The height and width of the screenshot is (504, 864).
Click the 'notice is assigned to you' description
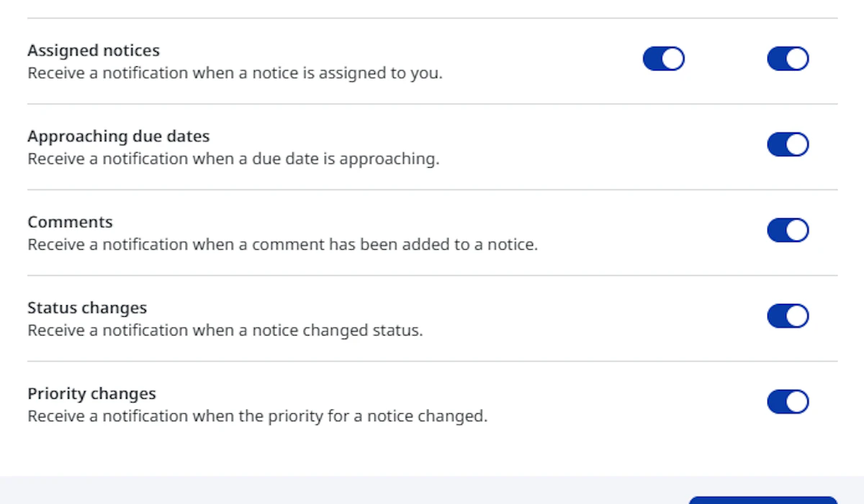(x=235, y=73)
